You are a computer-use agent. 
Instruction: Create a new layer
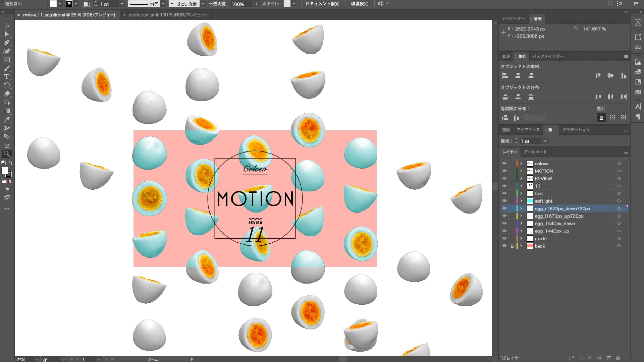(x=609, y=358)
